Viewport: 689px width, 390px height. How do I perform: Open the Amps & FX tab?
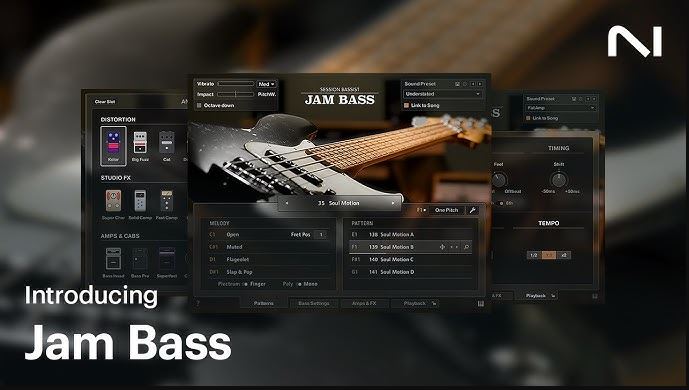click(x=364, y=303)
